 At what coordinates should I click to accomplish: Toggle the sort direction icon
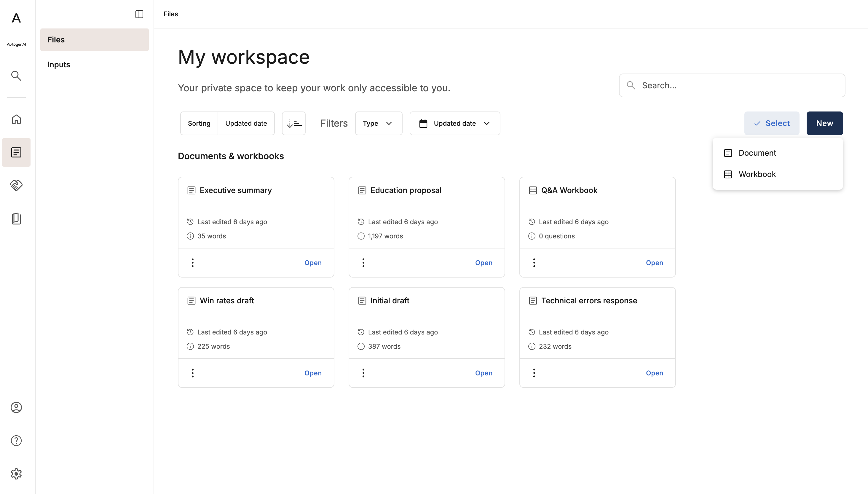[294, 123]
